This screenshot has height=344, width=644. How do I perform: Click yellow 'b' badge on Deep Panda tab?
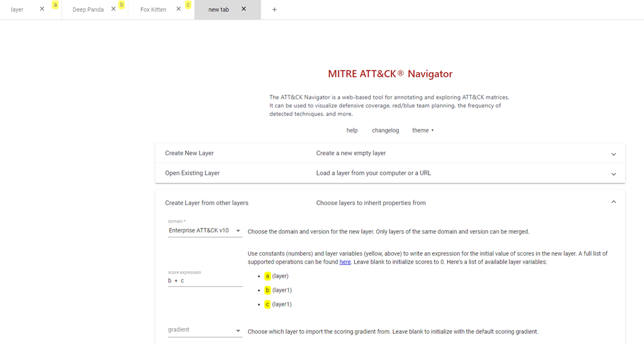click(x=121, y=5)
